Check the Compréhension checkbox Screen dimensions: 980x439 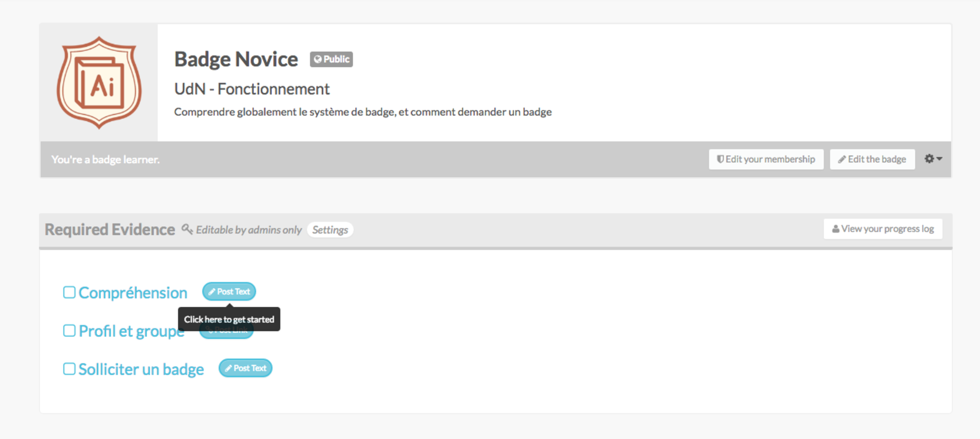69,293
